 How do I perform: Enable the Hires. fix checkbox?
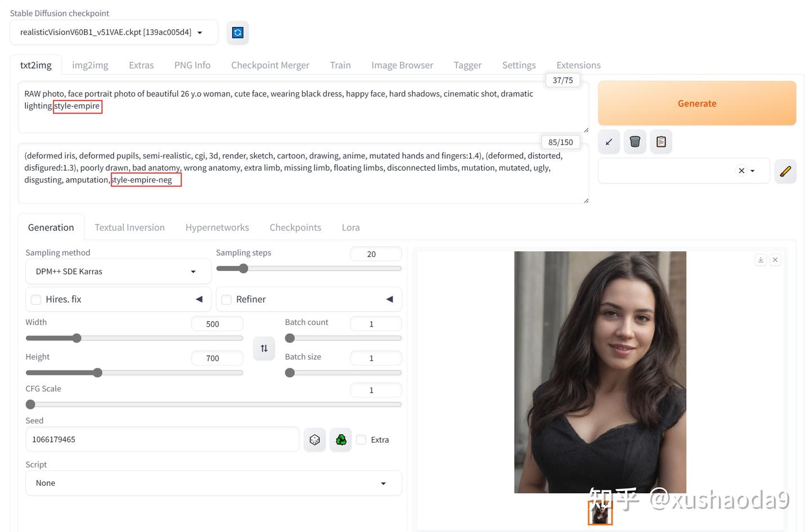(36, 300)
